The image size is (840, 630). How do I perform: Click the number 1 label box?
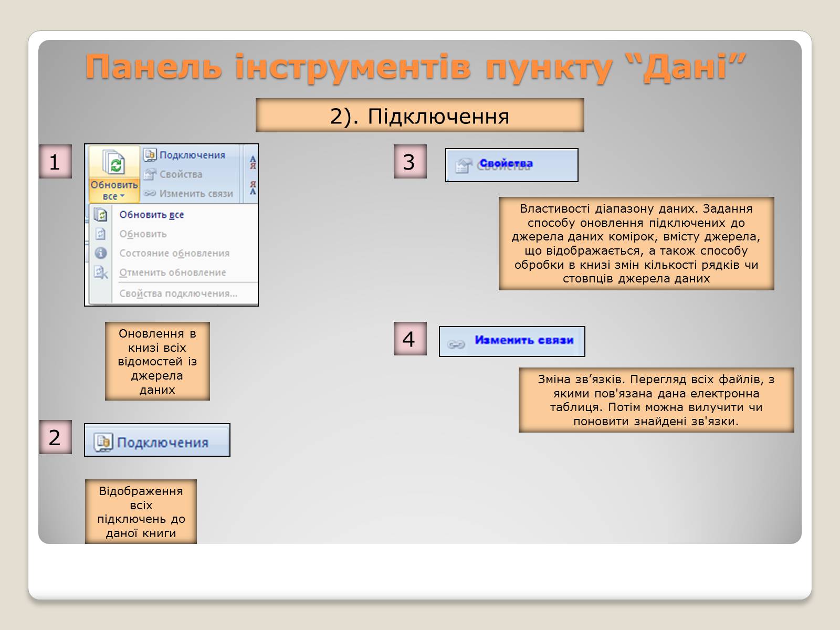coord(55,162)
